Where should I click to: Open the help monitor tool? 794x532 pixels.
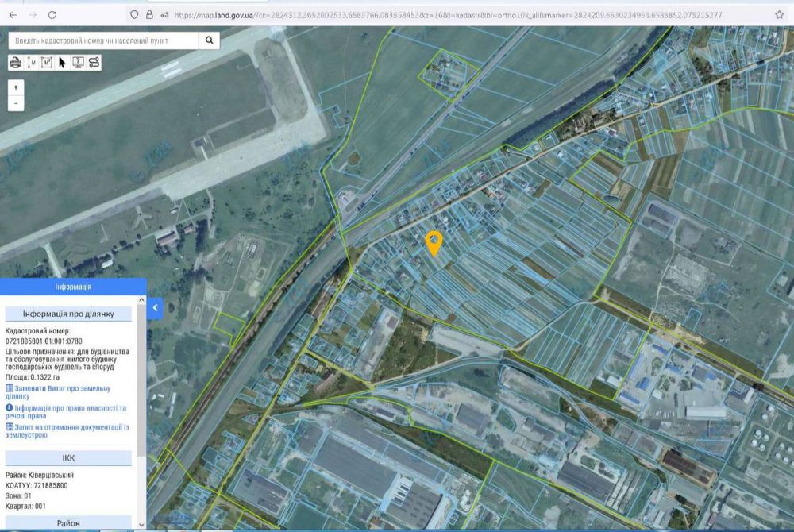[78, 62]
